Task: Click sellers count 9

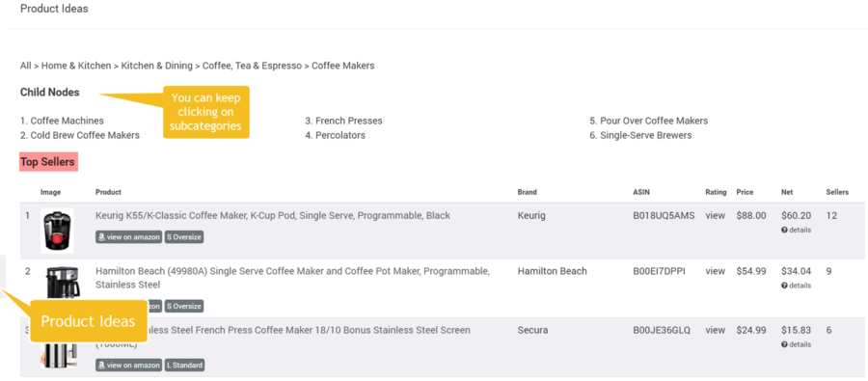Action: click(828, 271)
